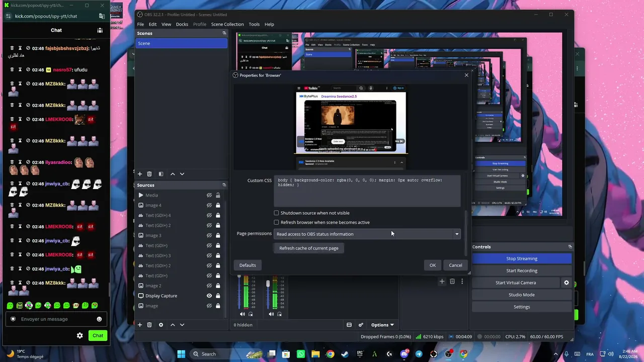Open the Edit menu in OBS
The width and height of the screenshot is (644, 362).
pos(152,24)
